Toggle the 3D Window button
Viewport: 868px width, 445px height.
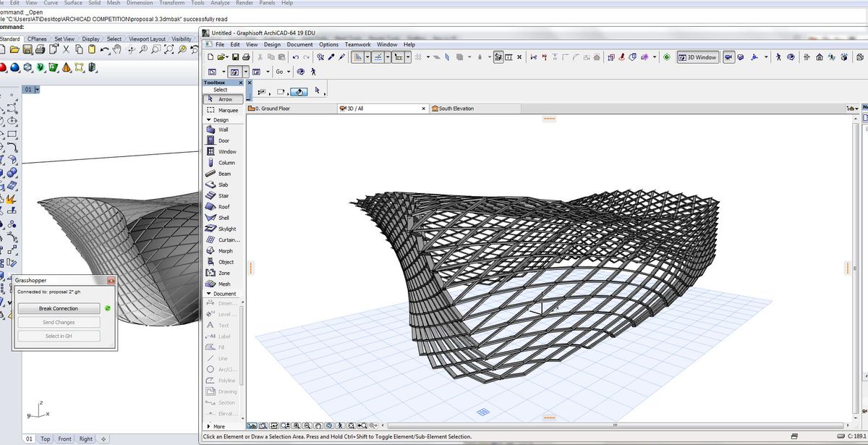(x=698, y=57)
